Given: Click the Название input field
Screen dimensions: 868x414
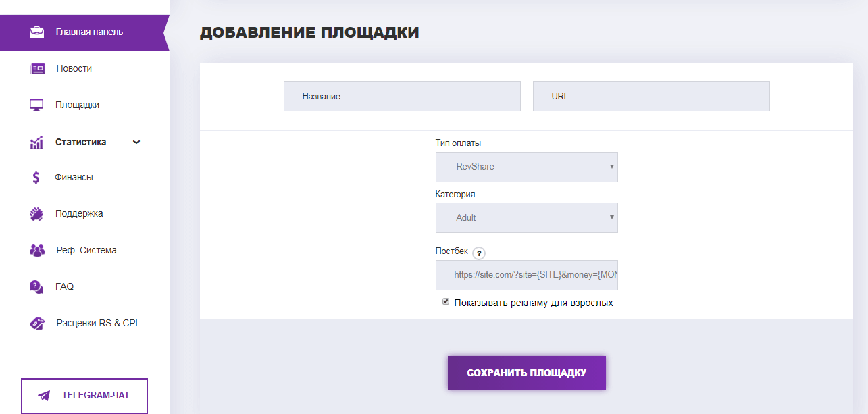Looking at the screenshot, I should pos(402,96).
